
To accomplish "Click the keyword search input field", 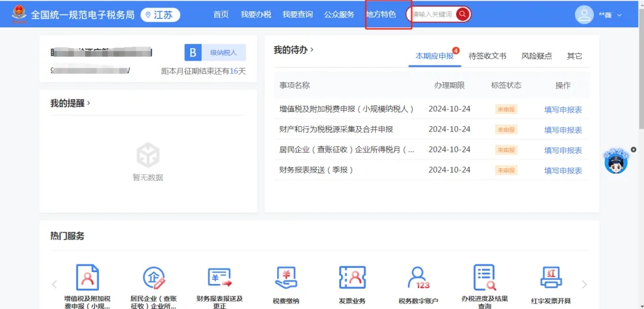I will pos(432,14).
